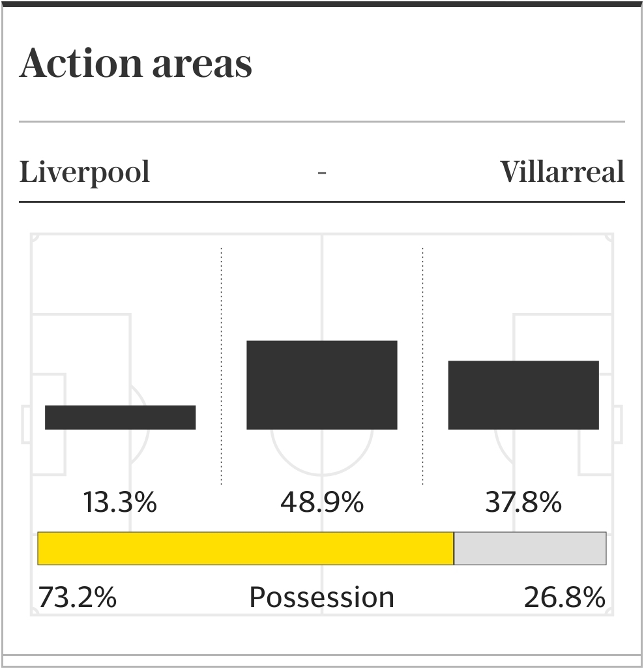
Task: Click the middle third action bar
Action: click(x=321, y=385)
